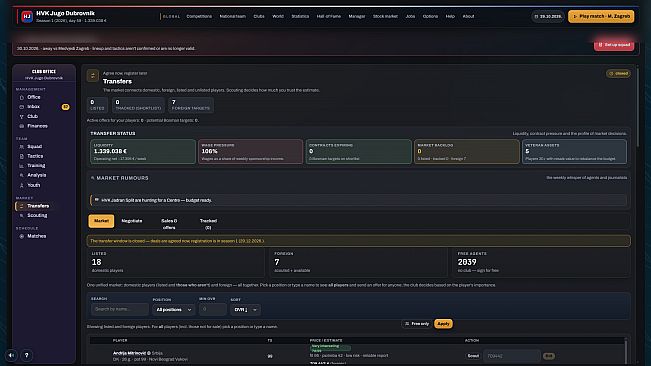
Task: Toggle the sound speaker icon
Action: click(12, 355)
